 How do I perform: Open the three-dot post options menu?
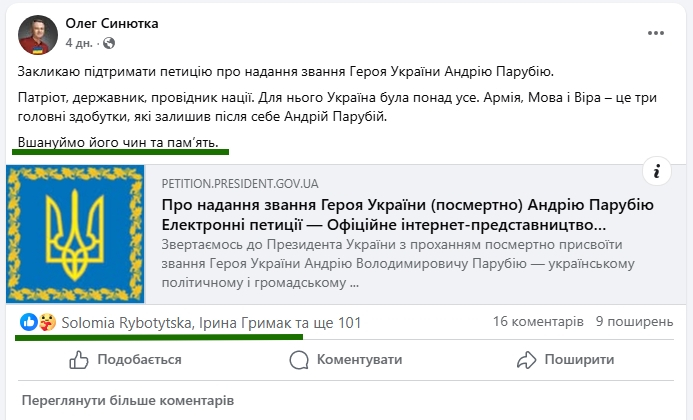point(656,32)
